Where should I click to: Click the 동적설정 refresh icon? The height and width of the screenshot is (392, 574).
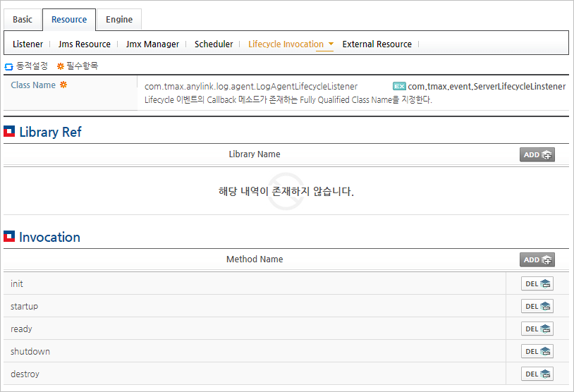pos(9,66)
